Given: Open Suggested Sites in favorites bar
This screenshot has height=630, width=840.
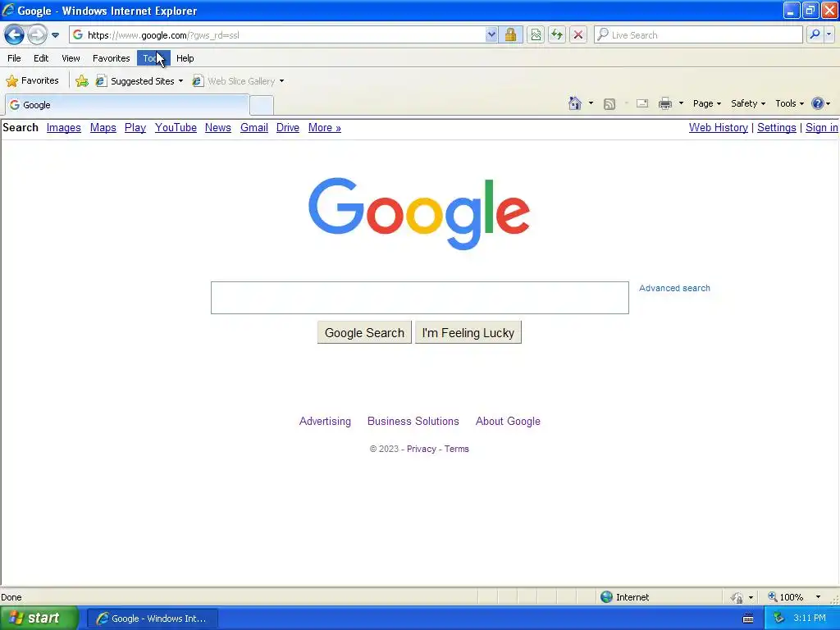Looking at the screenshot, I should click(x=139, y=81).
